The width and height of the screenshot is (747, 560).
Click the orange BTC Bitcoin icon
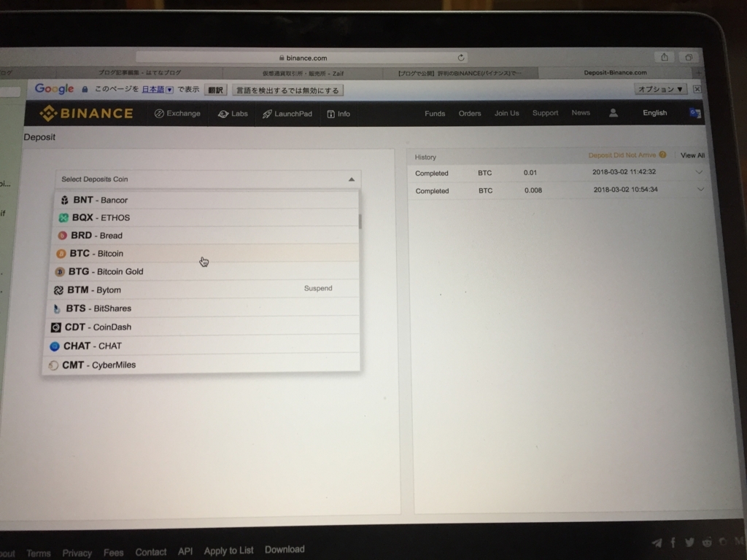pos(61,254)
